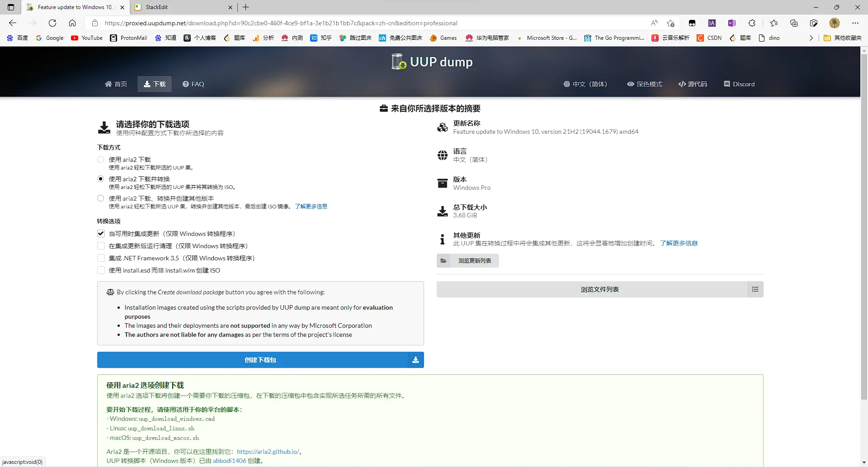Image resolution: width=868 pixels, height=467 pixels.
Task: Reload the current page
Action: tap(52, 23)
